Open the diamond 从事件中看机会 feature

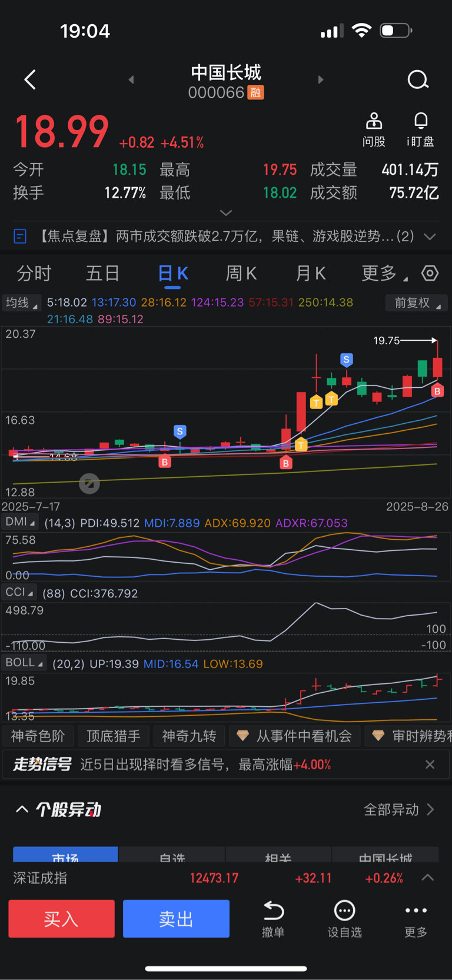(x=294, y=736)
